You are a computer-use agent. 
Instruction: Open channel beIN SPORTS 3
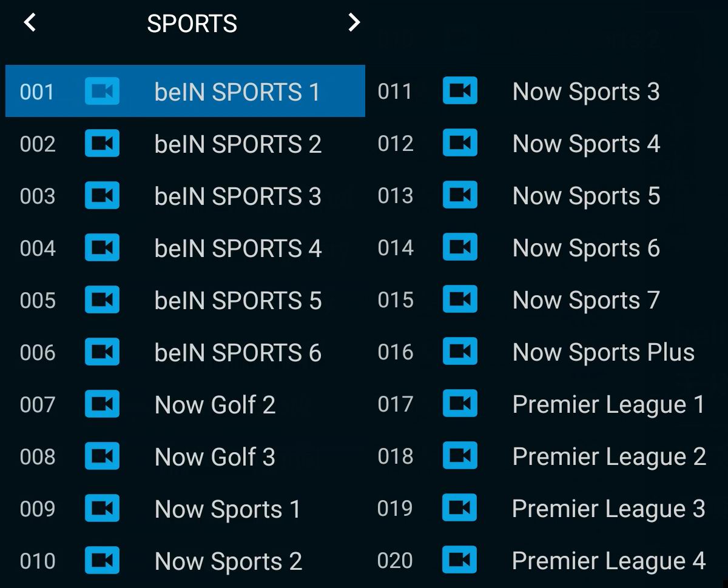[x=238, y=196]
